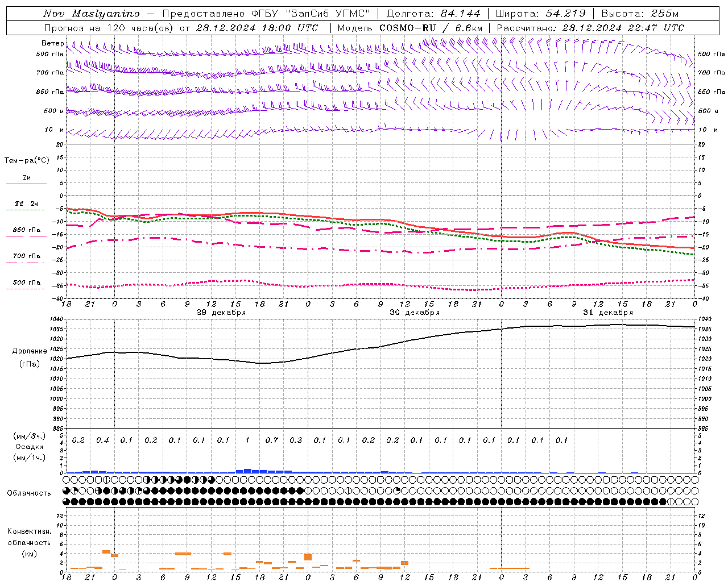Click the "Ветер" wind section label
The image size is (728, 582).
pyautogui.click(x=52, y=43)
